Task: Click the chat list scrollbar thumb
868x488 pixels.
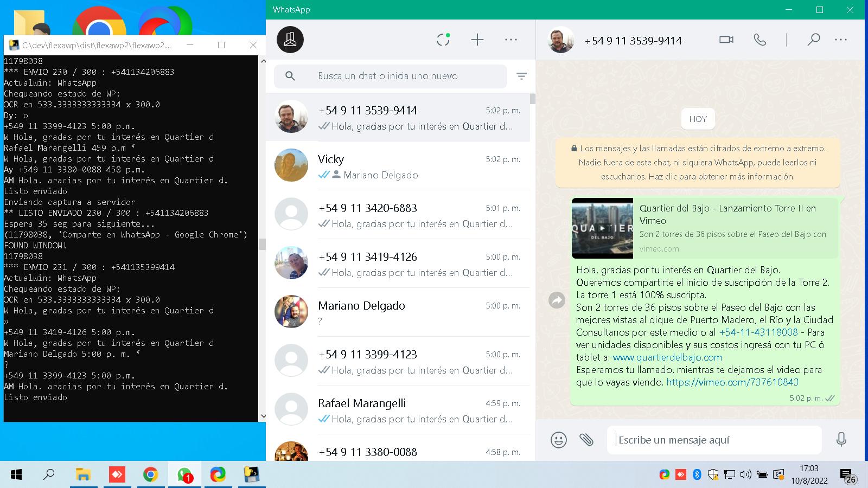Action: [x=533, y=99]
